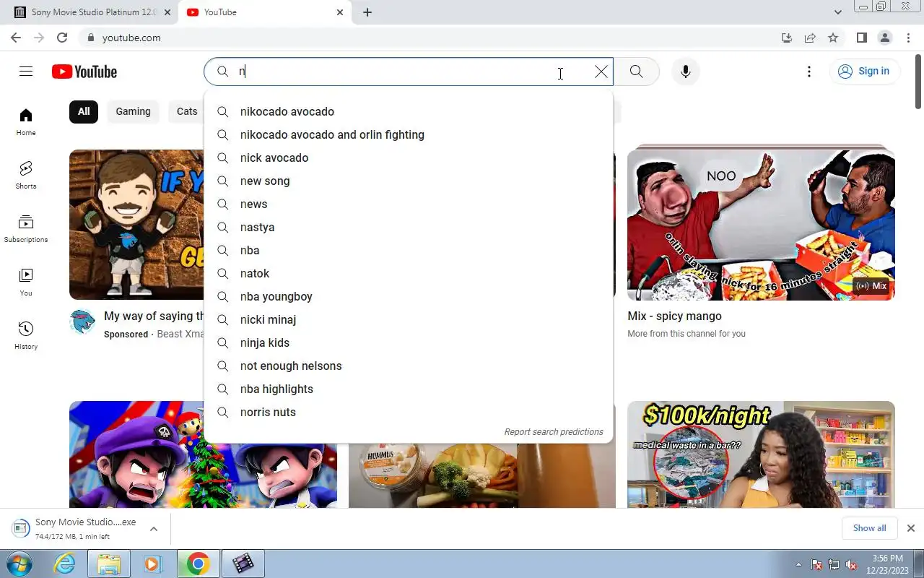Click Show all downloads button

(869, 528)
